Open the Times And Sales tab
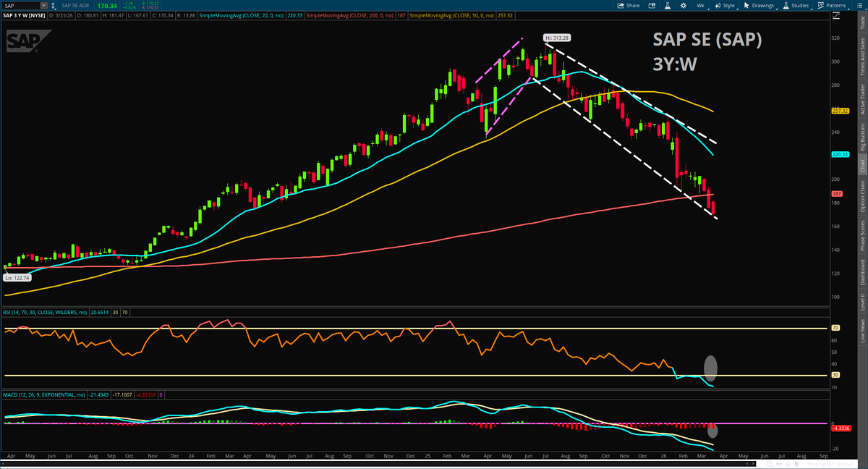This screenshot has height=469, width=868. pyautogui.click(x=861, y=56)
